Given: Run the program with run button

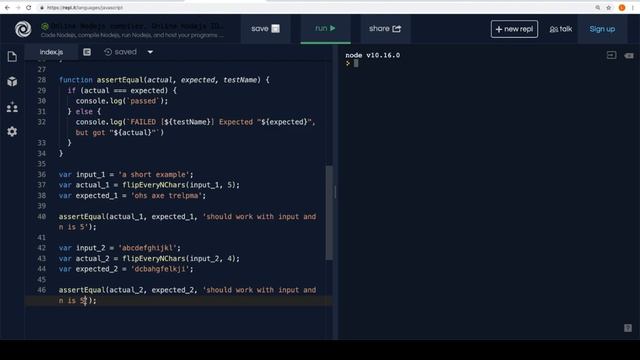Looking at the screenshot, I should [x=325, y=29].
